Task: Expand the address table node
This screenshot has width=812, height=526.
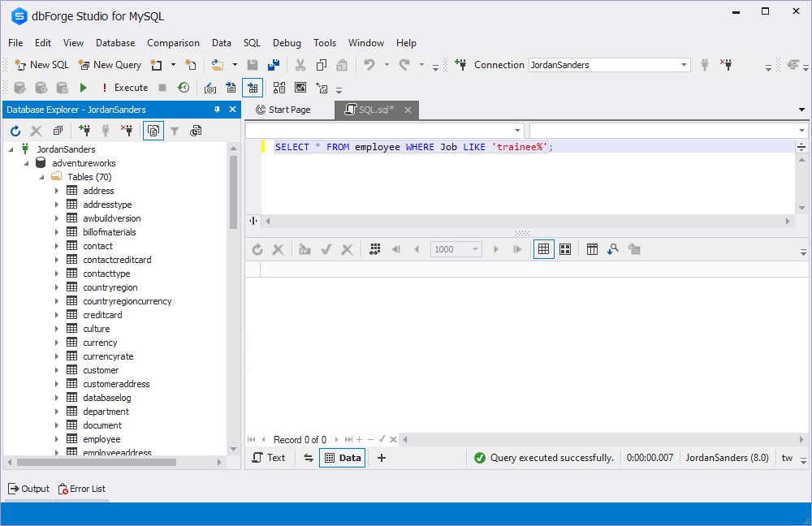Action: [x=57, y=191]
